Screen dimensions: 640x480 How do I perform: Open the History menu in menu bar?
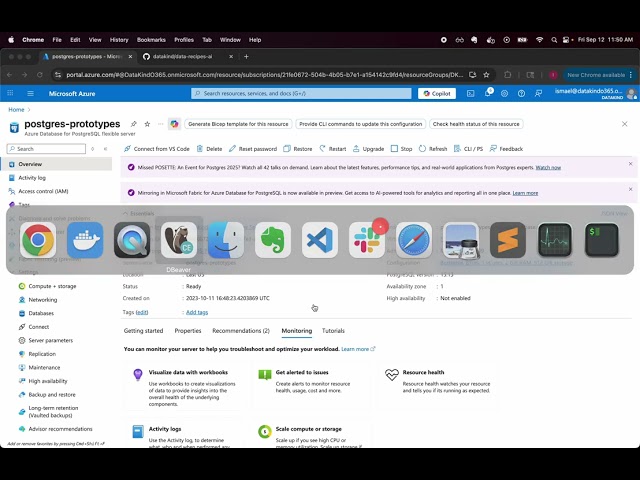tap(119, 40)
